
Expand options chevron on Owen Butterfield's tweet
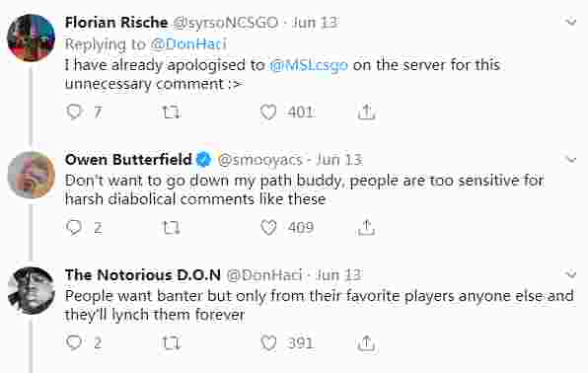tap(571, 160)
